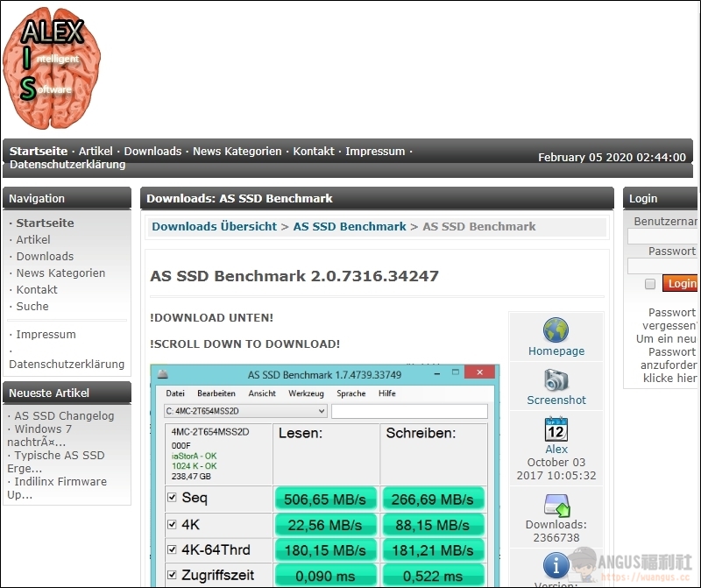Open the Downloads Übersicht breadcrumb link
This screenshot has height=588, width=701.
[214, 226]
